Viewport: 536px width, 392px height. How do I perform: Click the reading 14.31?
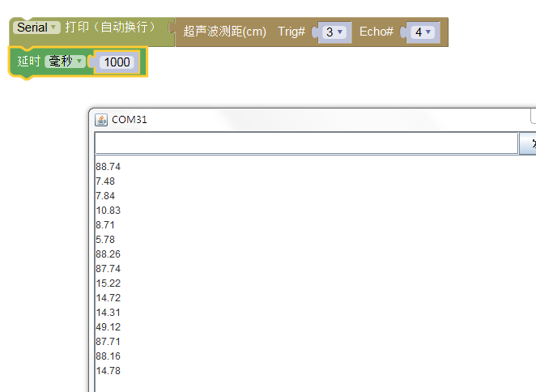pos(108,313)
